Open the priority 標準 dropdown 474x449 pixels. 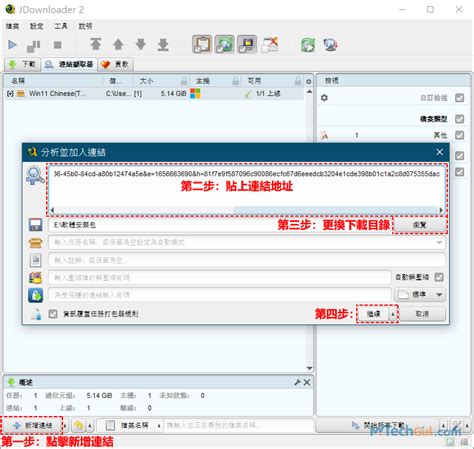click(x=420, y=295)
